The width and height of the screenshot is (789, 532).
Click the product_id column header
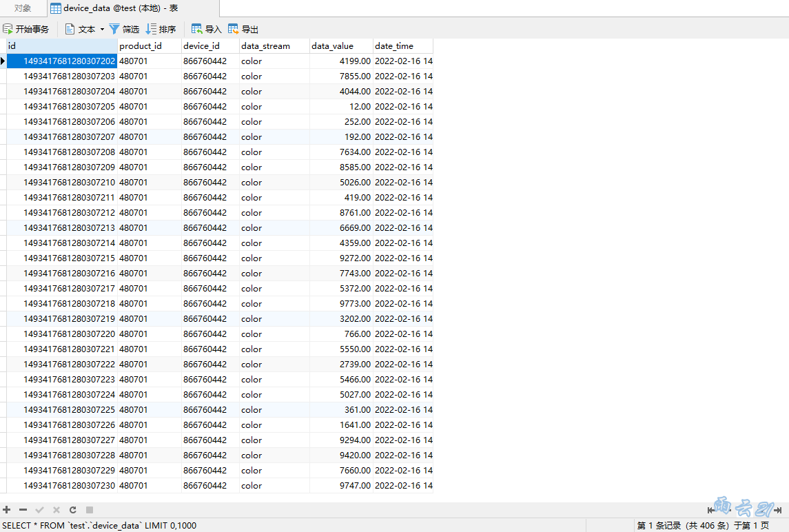149,45
